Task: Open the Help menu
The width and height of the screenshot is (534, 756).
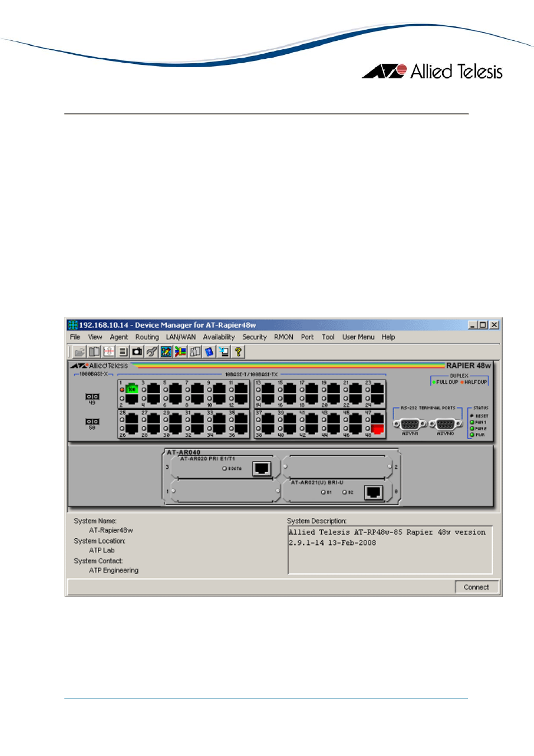Action: [x=388, y=337]
